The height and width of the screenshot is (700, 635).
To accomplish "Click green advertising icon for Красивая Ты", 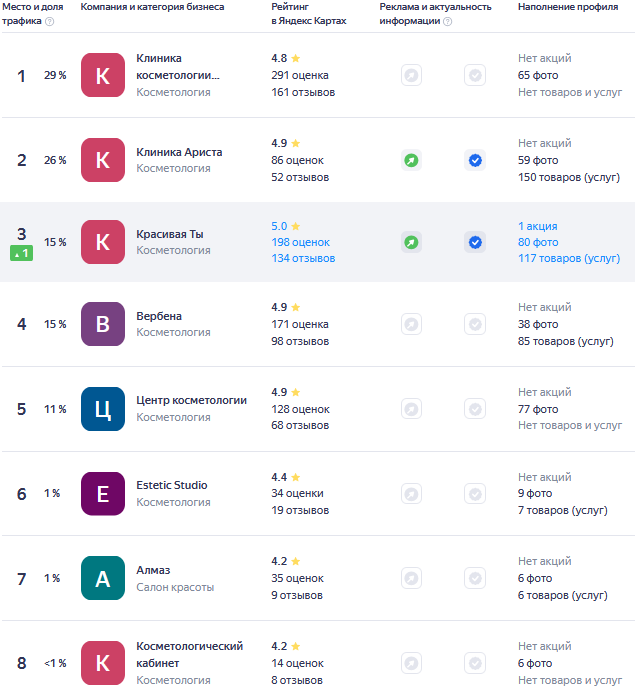I will [x=411, y=242].
